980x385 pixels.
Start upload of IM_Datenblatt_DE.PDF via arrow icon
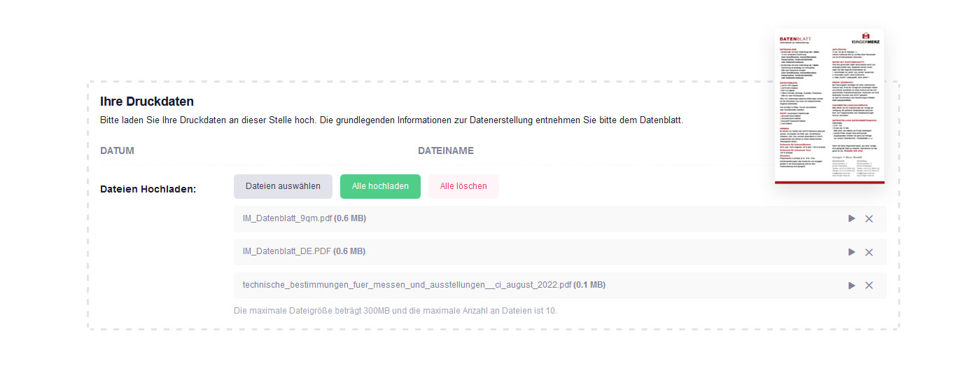[851, 252]
